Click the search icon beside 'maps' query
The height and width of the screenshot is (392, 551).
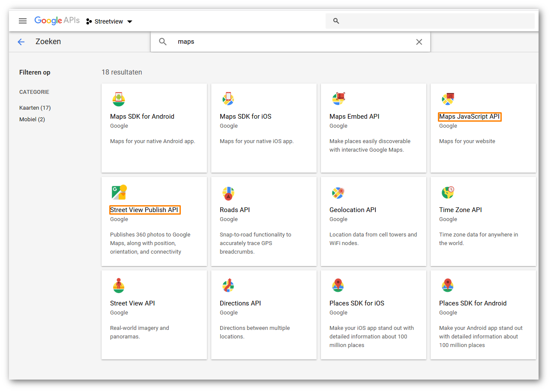(163, 42)
